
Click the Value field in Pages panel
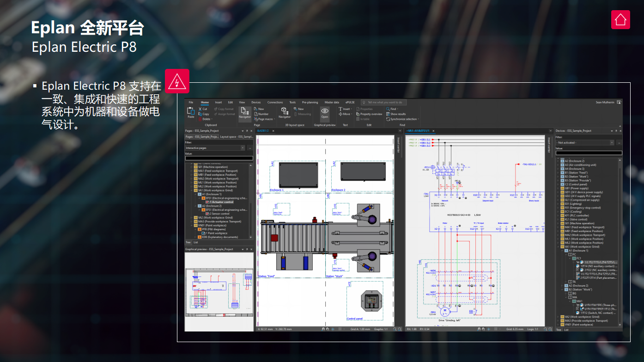click(x=219, y=158)
